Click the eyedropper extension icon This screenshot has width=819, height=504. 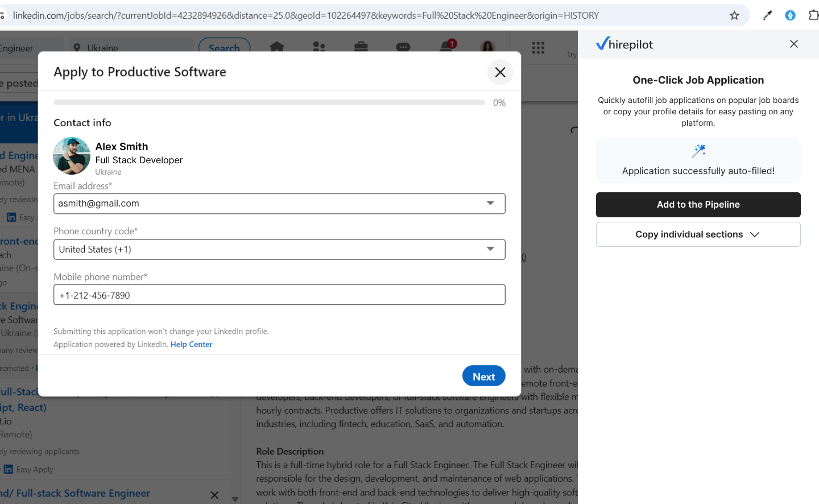click(x=767, y=15)
